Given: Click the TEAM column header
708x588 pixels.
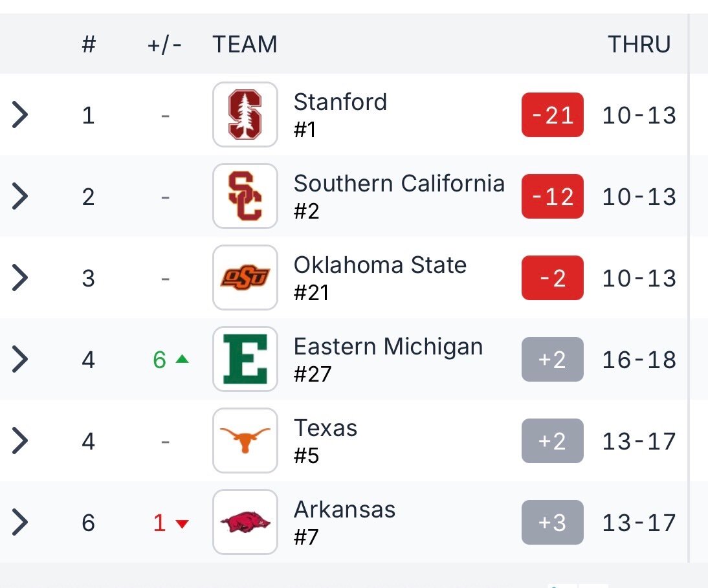Looking at the screenshot, I should click(x=245, y=44).
